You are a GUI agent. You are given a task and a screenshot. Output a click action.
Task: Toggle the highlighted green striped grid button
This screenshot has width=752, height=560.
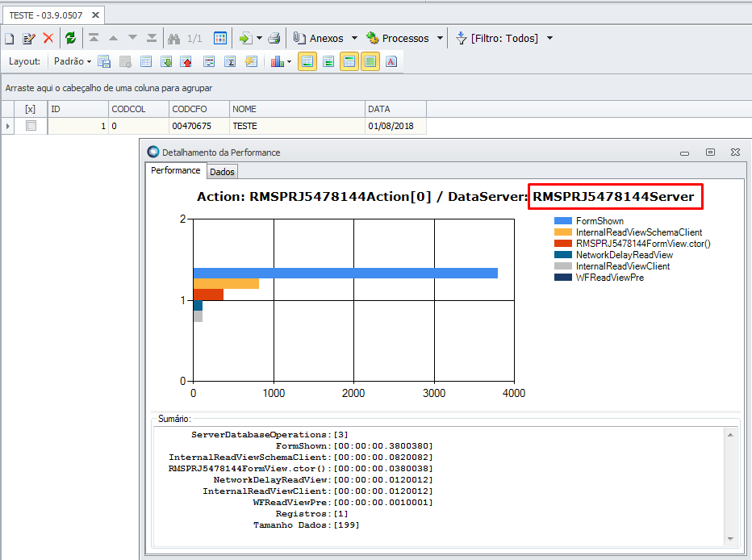point(370,61)
